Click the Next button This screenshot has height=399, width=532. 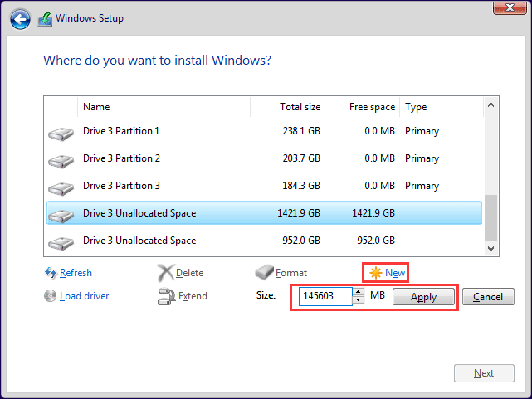point(484,373)
